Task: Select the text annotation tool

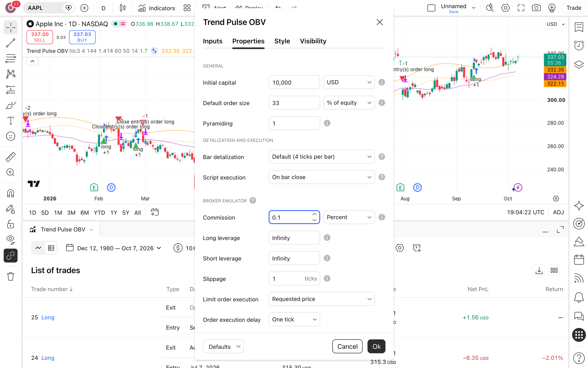Action: 10,121
